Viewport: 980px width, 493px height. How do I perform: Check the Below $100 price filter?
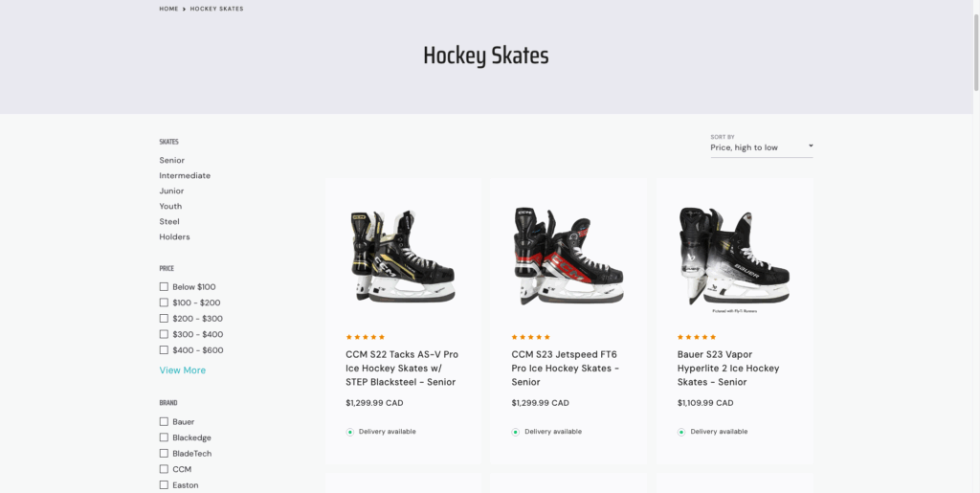(165, 287)
